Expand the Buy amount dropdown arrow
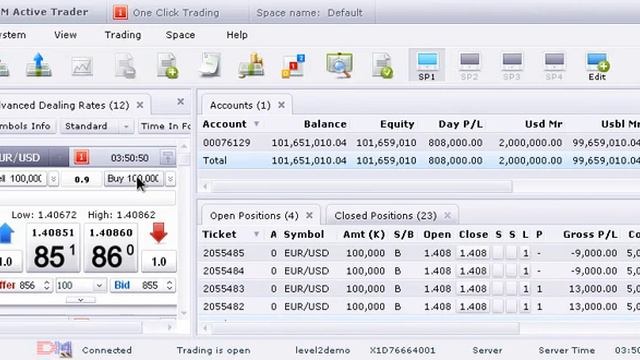This screenshot has height=360, width=640. click(x=170, y=179)
